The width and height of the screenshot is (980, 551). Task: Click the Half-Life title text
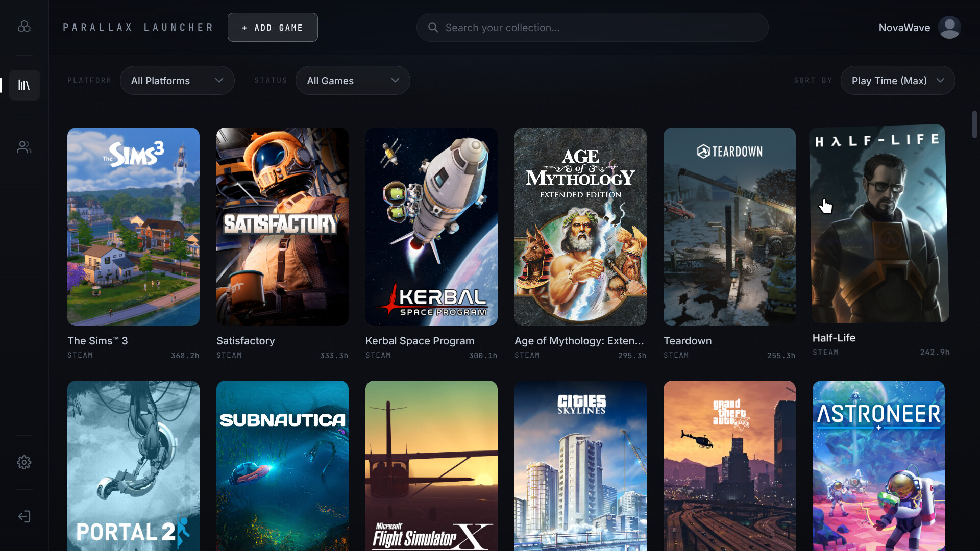834,338
